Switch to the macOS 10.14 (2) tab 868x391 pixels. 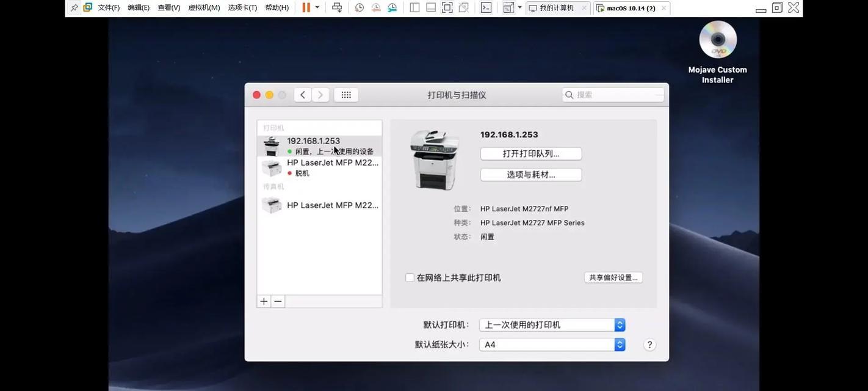(631, 8)
